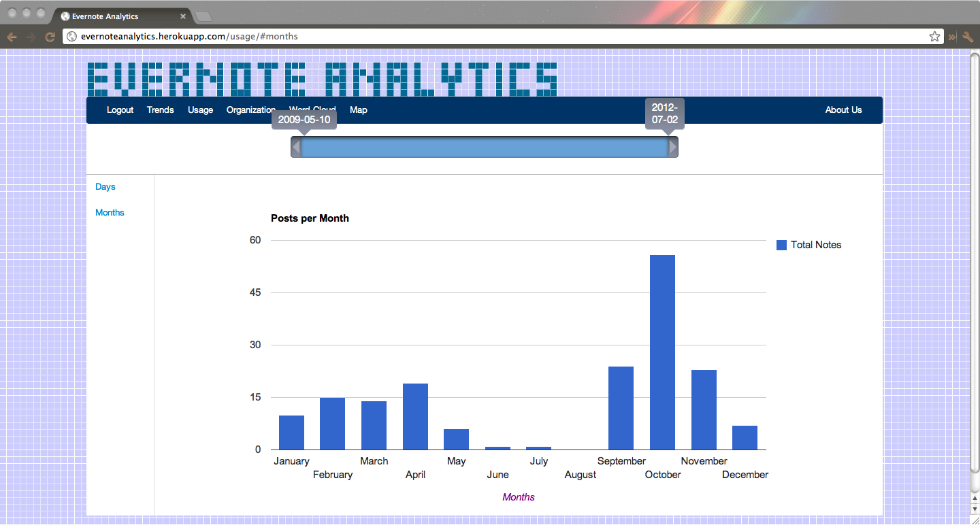Open the Organization page

251,110
